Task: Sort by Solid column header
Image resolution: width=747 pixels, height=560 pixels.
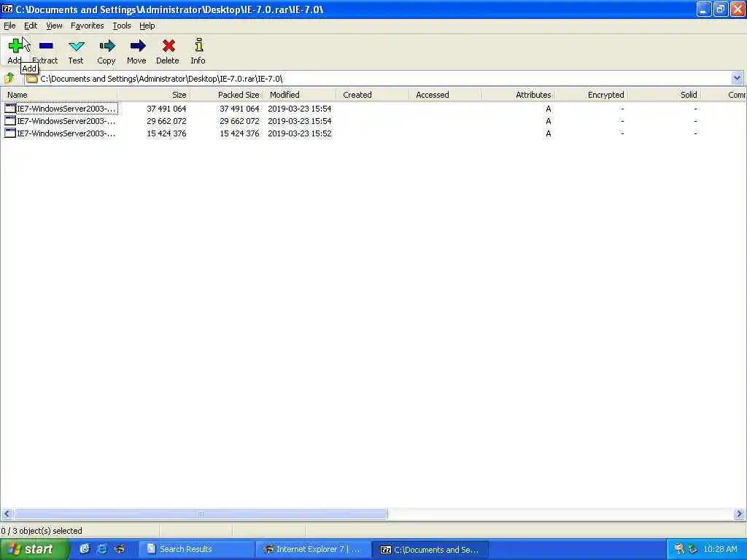Action: click(x=664, y=95)
